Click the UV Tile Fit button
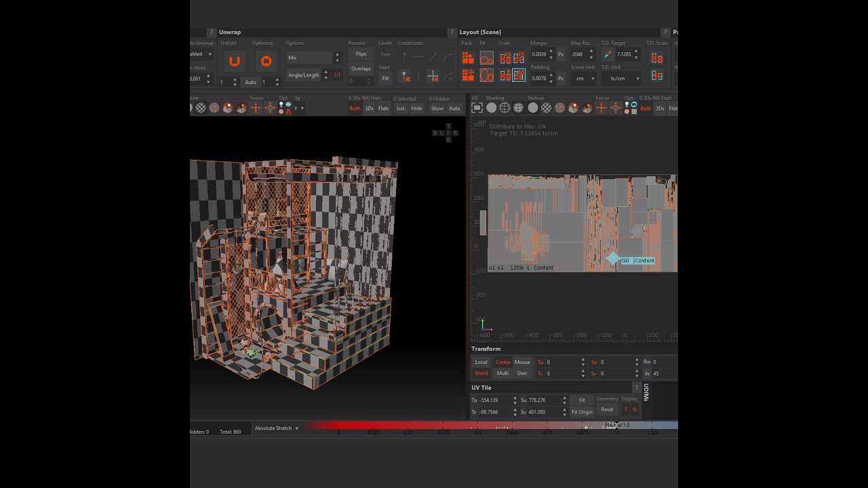Screen dimensions: 868x488 tap(582, 400)
